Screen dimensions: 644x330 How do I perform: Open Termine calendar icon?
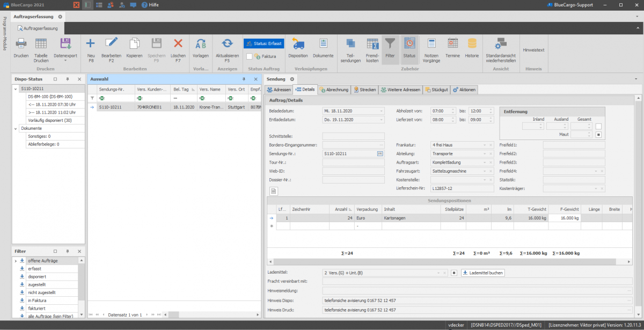452,44
